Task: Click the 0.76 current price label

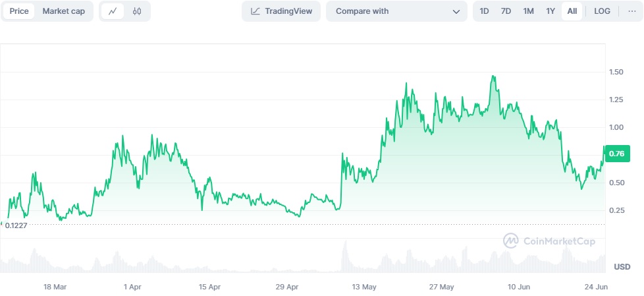Action: click(x=617, y=154)
